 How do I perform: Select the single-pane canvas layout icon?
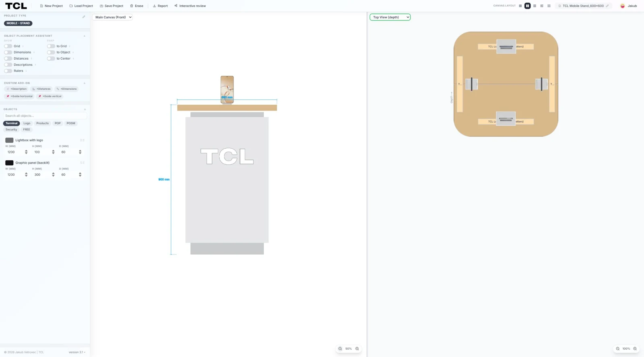pos(520,6)
